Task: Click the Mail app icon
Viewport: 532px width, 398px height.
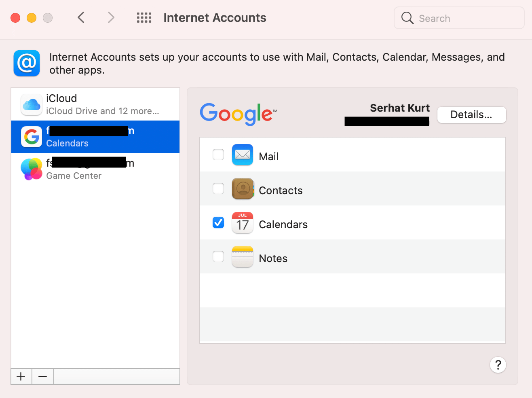Action: point(243,155)
